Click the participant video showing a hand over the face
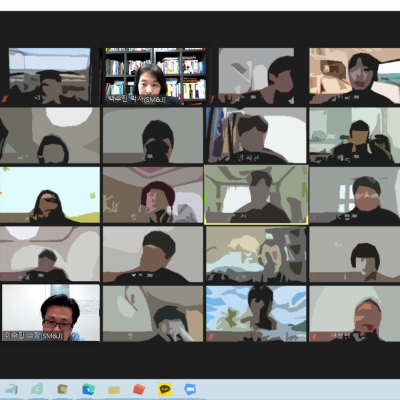 pos(153,313)
